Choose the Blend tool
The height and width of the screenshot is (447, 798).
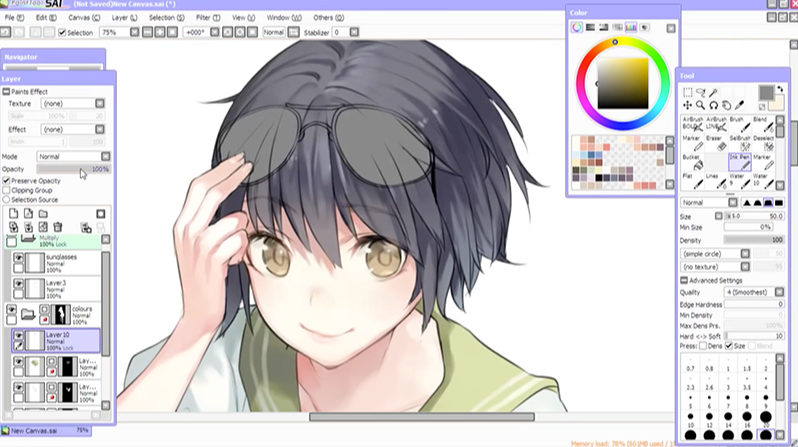tap(763, 124)
